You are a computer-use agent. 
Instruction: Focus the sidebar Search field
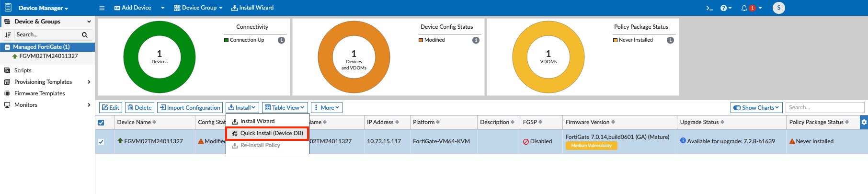click(x=47, y=34)
